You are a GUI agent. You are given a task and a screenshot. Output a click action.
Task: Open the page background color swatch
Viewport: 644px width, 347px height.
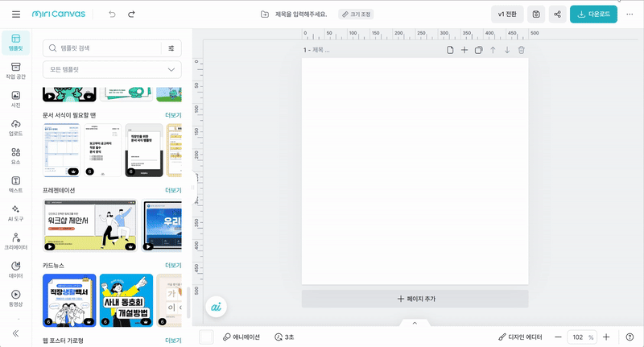(x=206, y=337)
